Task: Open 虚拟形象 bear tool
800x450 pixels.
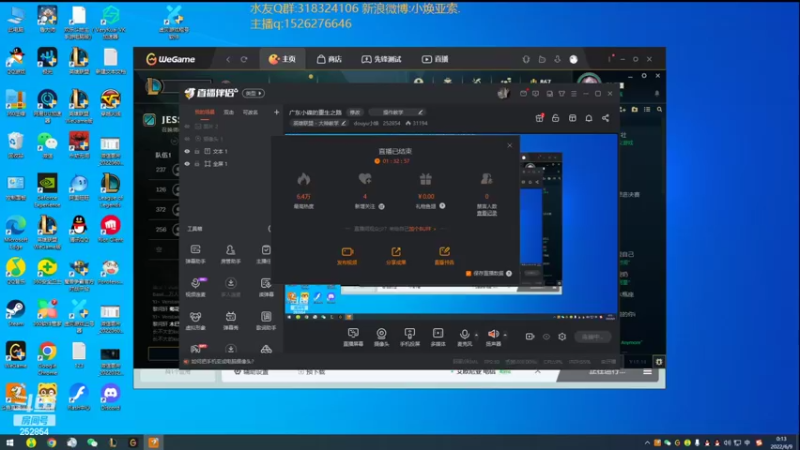Action: pos(195,321)
